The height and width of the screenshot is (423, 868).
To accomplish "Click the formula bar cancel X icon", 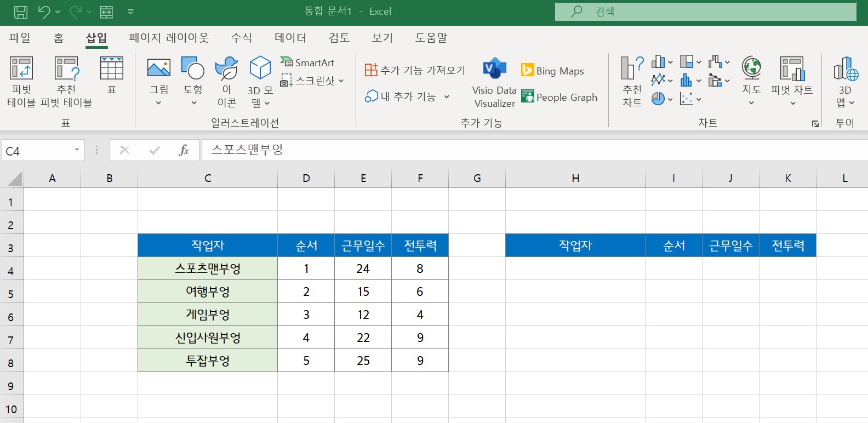I will [x=125, y=150].
